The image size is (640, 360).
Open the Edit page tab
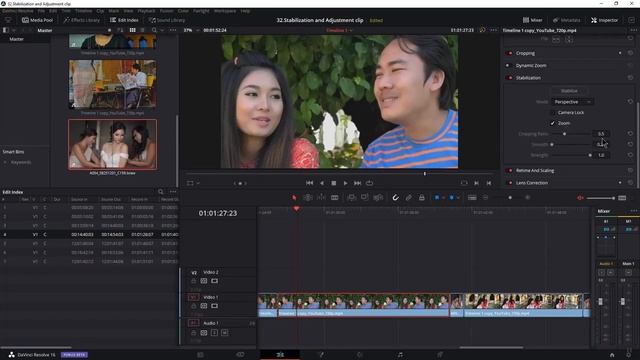click(x=280, y=355)
